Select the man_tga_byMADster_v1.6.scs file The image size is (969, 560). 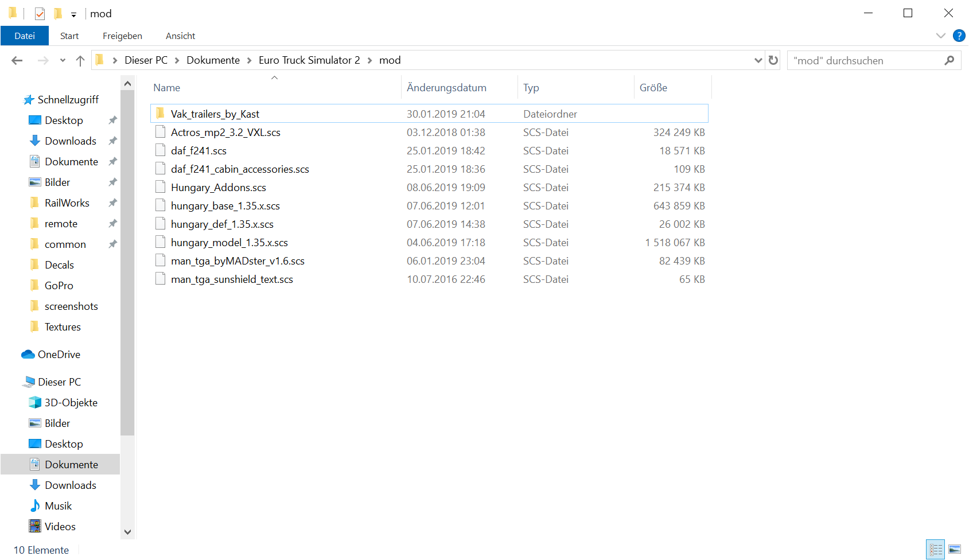coord(429,260)
